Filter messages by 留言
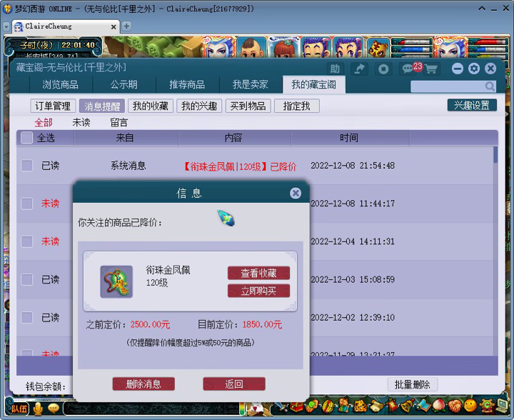Screen dimensions: 514x420 [119, 123]
